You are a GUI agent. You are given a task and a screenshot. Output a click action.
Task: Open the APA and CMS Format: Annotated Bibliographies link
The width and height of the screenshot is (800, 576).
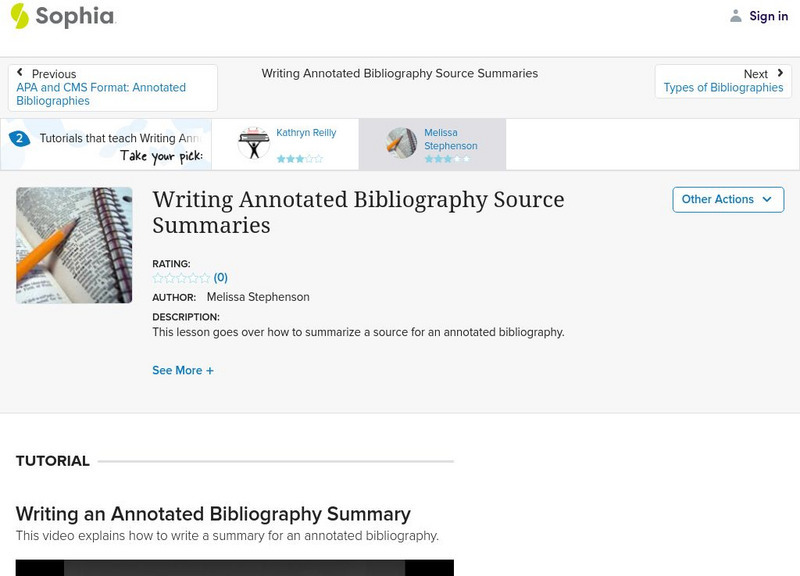tap(101, 94)
